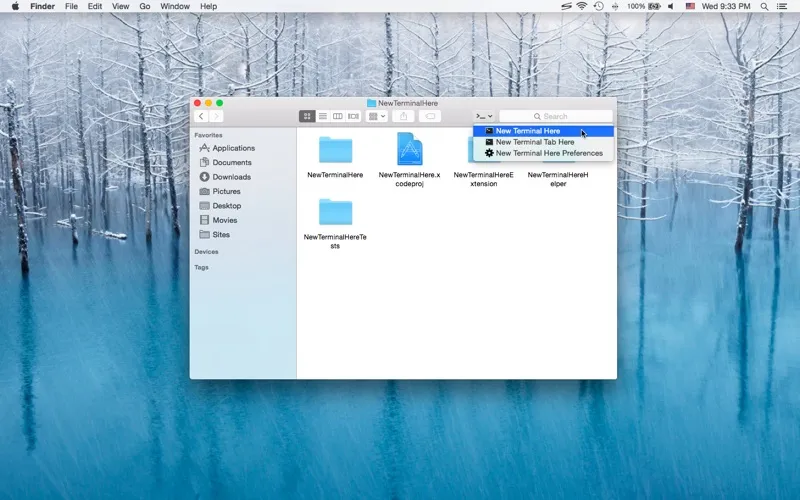This screenshot has height=500, width=800.
Task: Select Applications in the sidebar
Action: 233,148
